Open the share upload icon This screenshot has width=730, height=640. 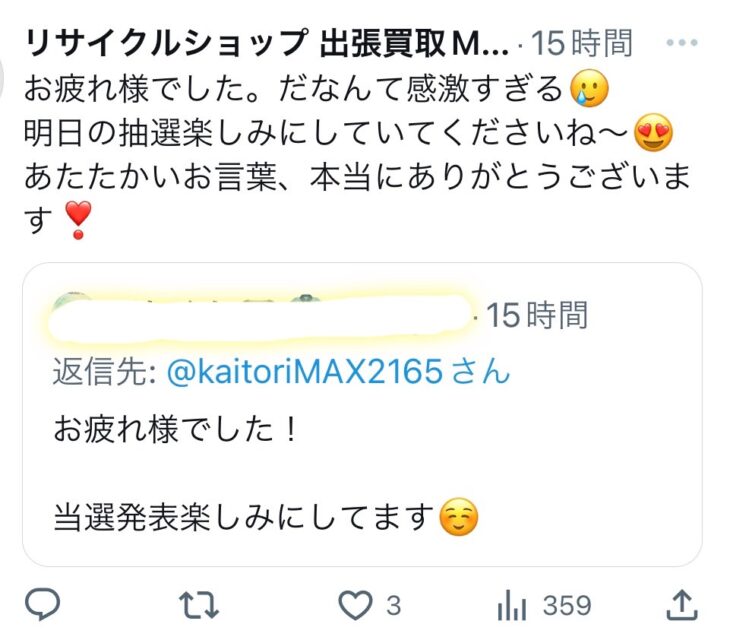point(682,605)
